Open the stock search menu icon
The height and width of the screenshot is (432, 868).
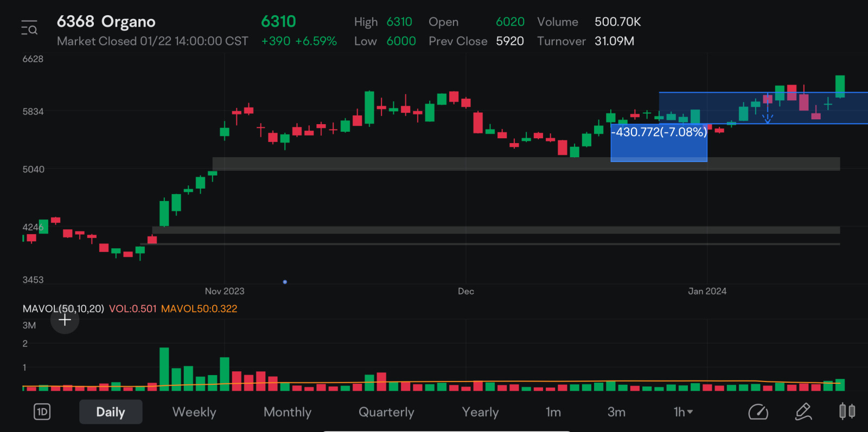(29, 27)
